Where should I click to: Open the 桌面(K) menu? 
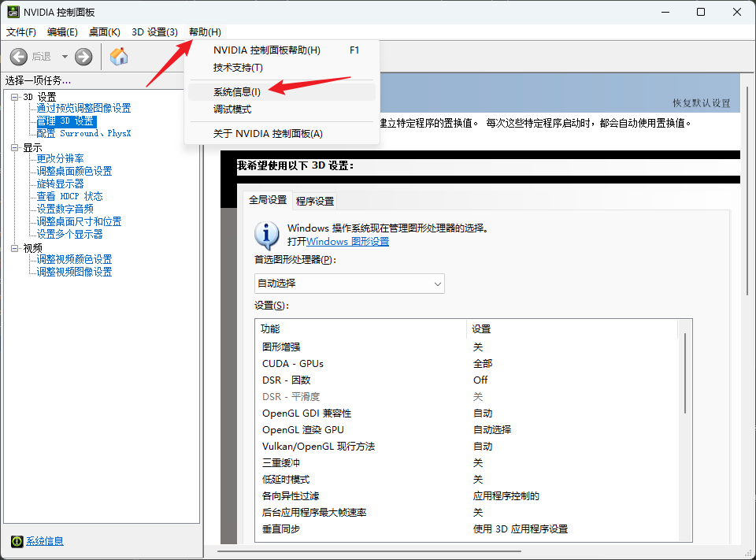(x=104, y=32)
